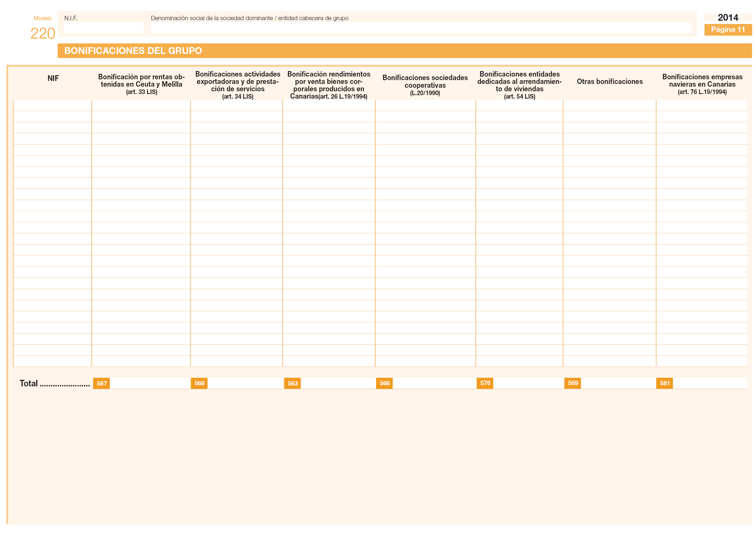Click the total field labeled 576

528,383
